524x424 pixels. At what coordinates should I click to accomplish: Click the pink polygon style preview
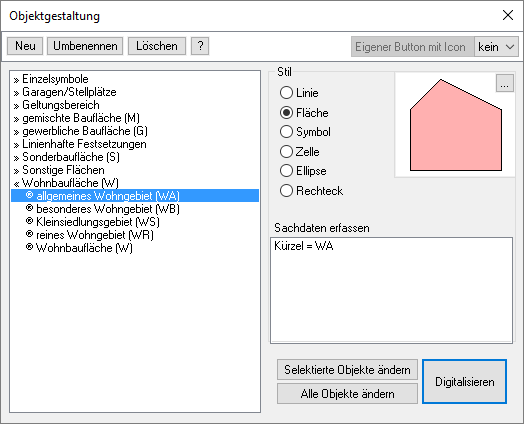456,126
